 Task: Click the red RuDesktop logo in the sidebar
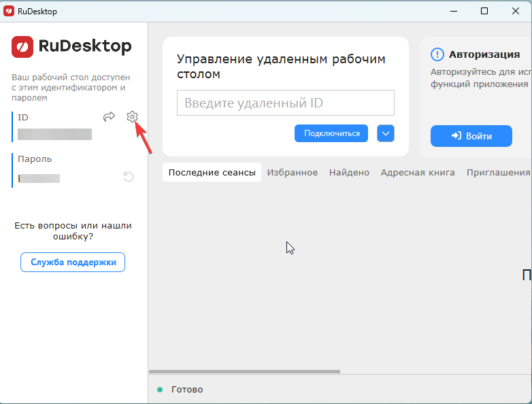pos(22,47)
